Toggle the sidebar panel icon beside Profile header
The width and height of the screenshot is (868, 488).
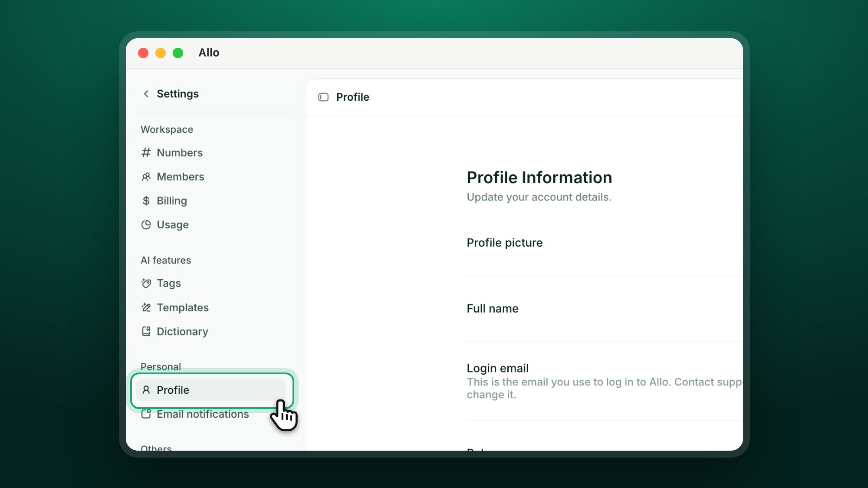[323, 97]
